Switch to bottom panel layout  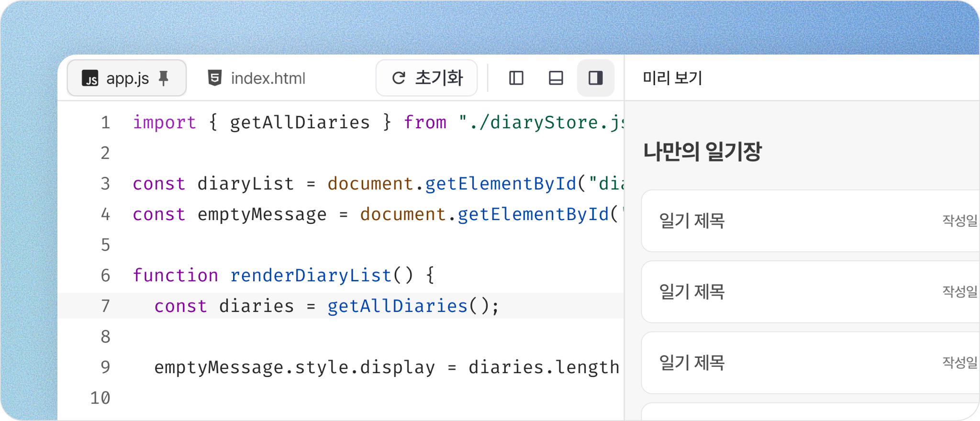click(556, 78)
